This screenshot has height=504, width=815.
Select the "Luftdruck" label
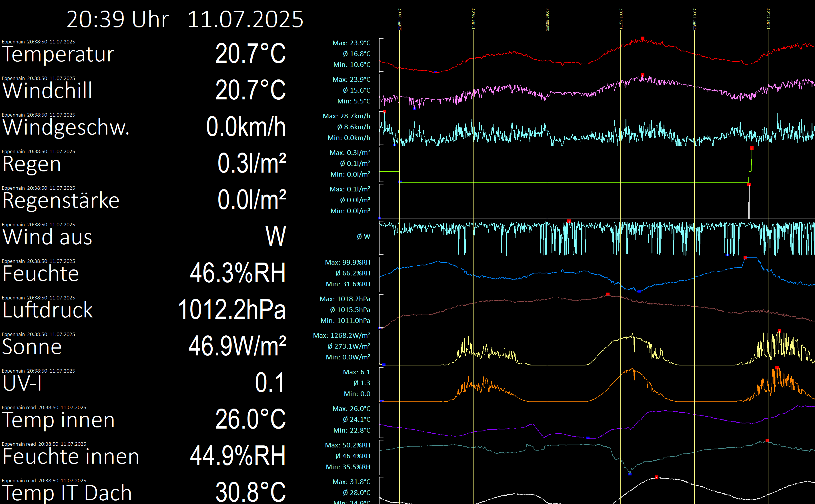pos(47,310)
